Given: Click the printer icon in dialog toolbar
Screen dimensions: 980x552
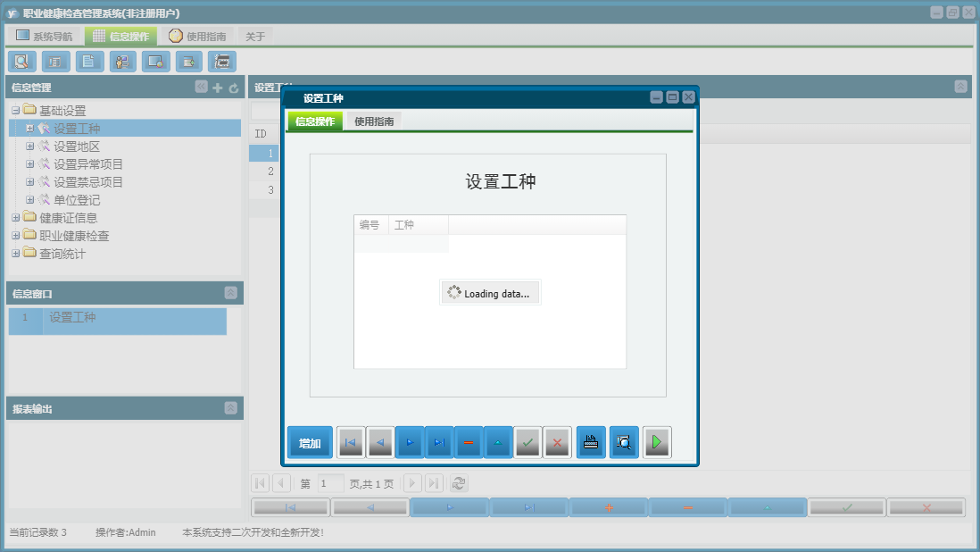Looking at the screenshot, I should pos(591,443).
